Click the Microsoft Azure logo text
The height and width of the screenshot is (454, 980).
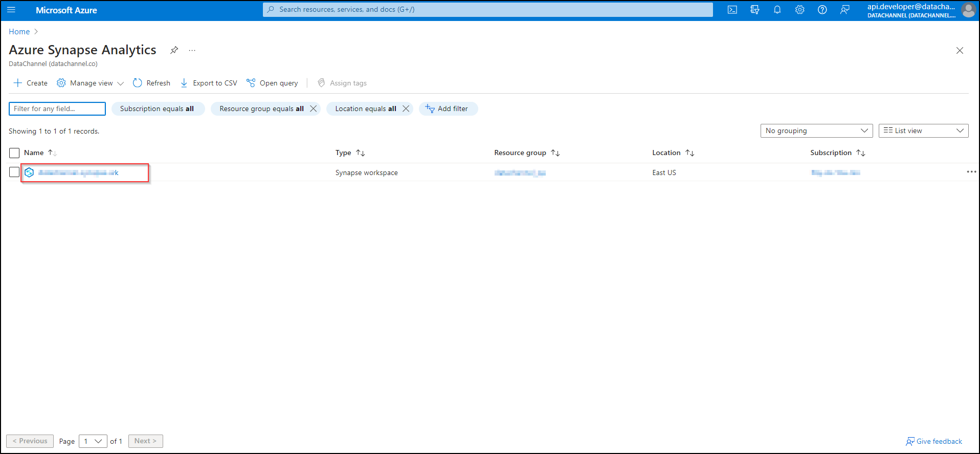pos(66,10)
